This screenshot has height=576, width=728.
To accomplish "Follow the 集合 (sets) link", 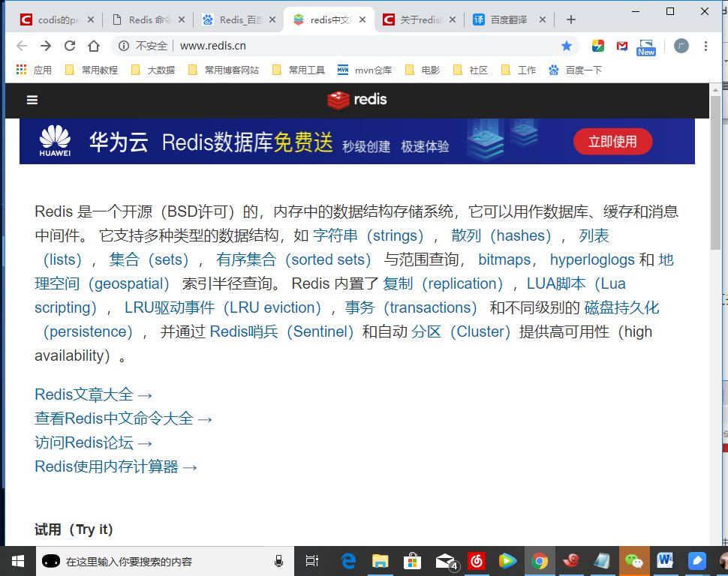I will click(149, 259).
